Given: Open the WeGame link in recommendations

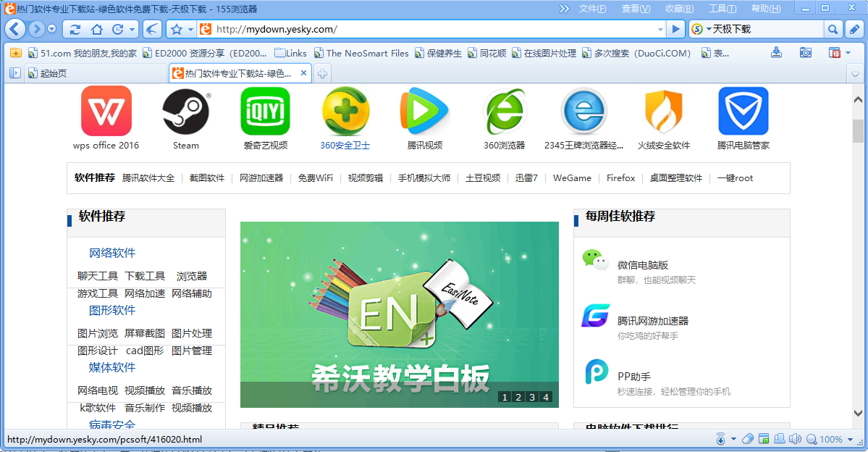Looking at the screenshot, I should (572, 177).
